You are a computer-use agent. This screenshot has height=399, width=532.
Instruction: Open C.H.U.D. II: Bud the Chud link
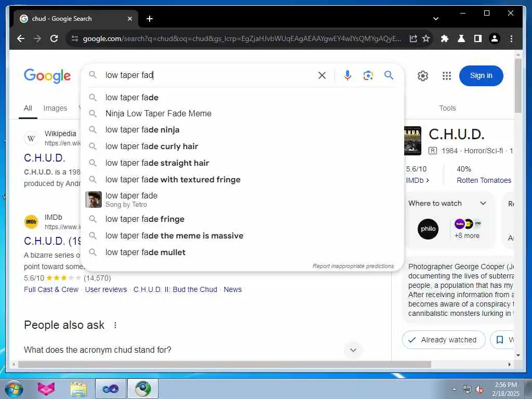[x=175, y=289]
